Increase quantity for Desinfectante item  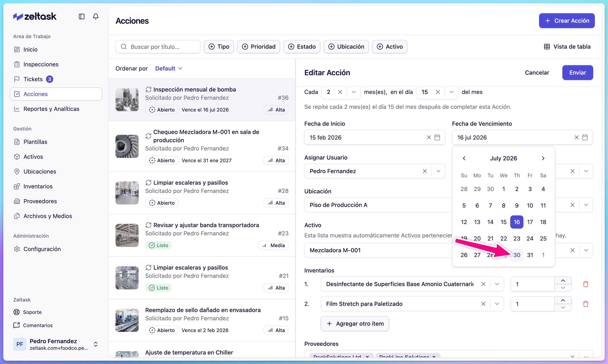pos(563,281)
